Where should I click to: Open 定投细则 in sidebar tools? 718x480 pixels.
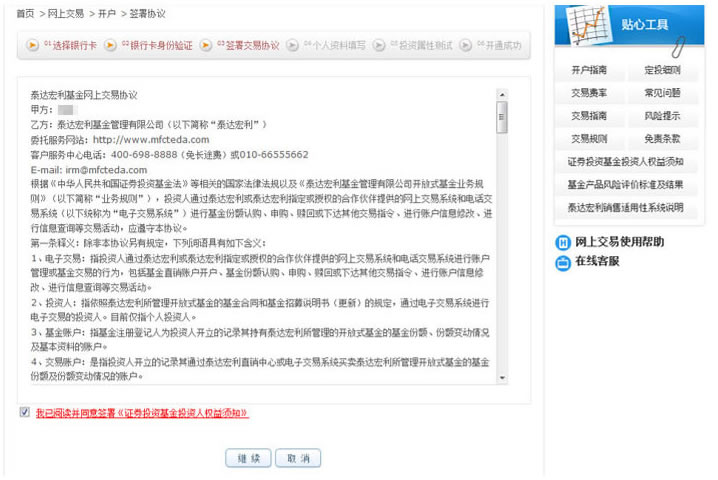click(663, 70)
